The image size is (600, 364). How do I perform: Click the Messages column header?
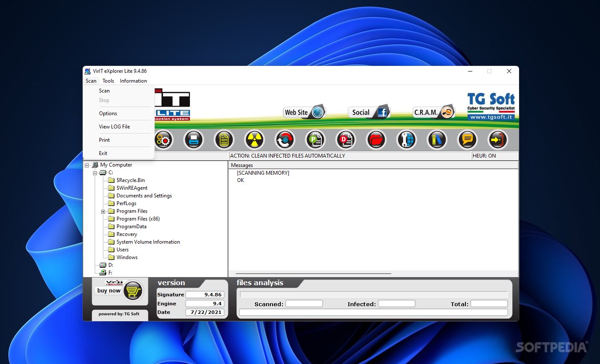[242, 165]
